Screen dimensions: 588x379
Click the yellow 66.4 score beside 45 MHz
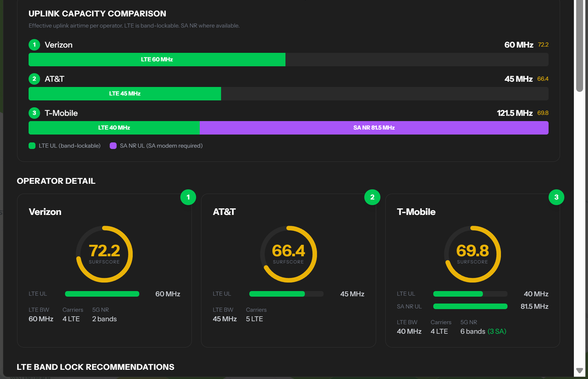[x=543, y=79]
